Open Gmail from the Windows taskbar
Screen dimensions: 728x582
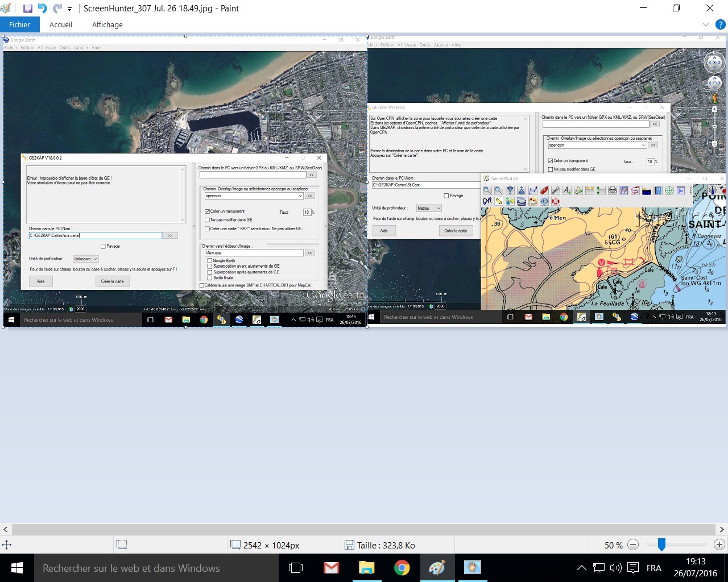[x=331, y=568]
